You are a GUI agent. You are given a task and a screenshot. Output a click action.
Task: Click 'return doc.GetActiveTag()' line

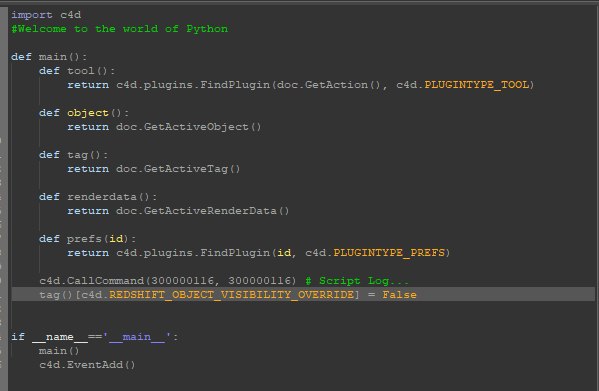point(154,169)
